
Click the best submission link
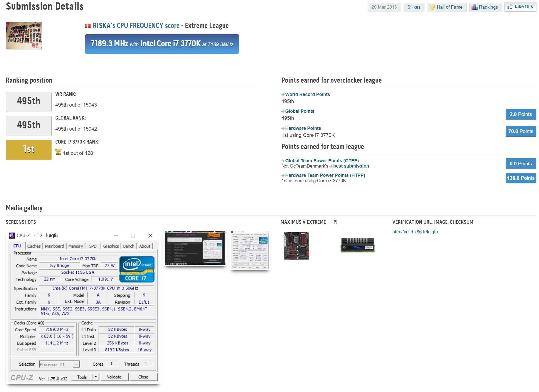click(351, 166)
